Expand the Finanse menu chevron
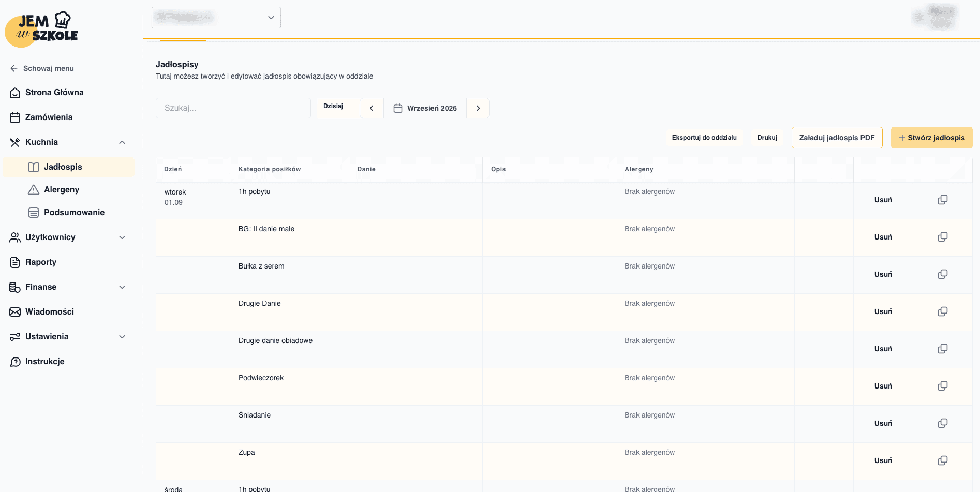Screen dimensions: 980x492 [x=122, y=287]
